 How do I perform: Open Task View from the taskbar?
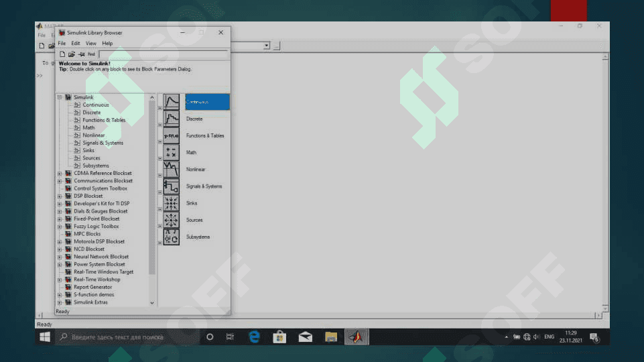point(230,337)
